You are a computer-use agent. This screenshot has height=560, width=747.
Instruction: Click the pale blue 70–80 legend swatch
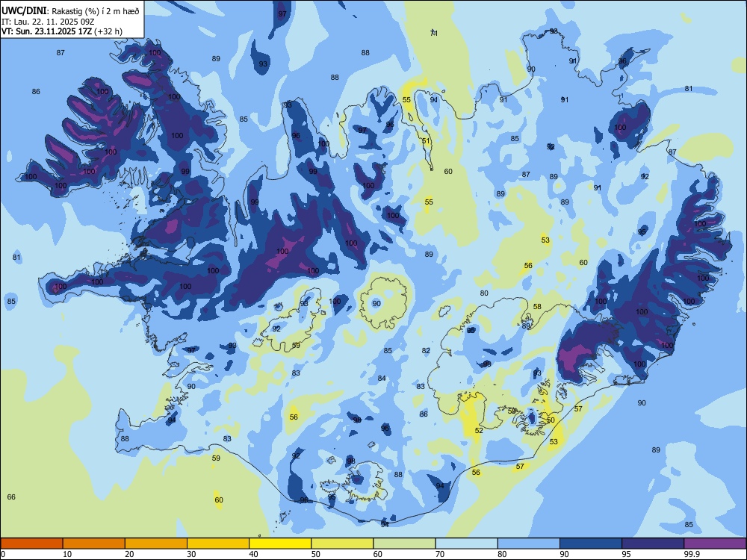pyautogui.click(x=467, y=544)
